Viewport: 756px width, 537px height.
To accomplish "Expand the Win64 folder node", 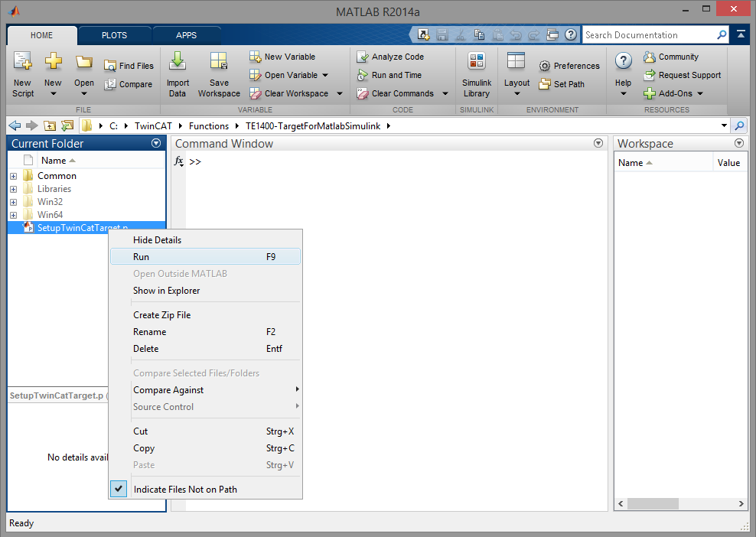I will [14, 216].
